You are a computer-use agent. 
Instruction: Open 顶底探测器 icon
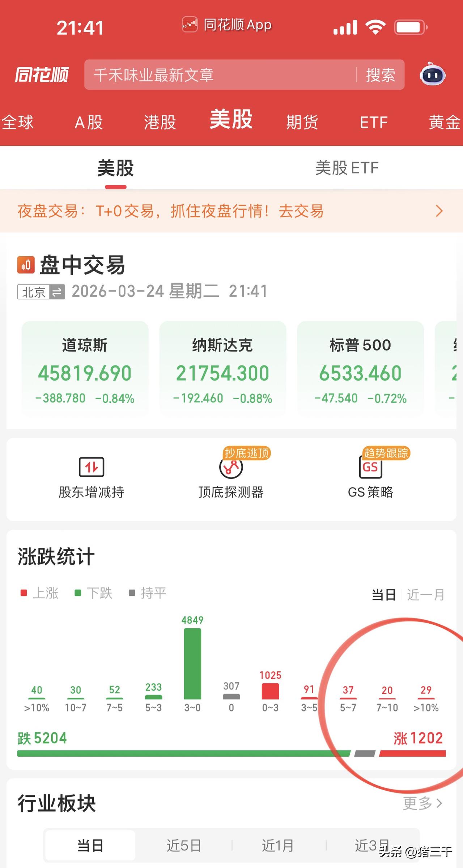point(231,467)
